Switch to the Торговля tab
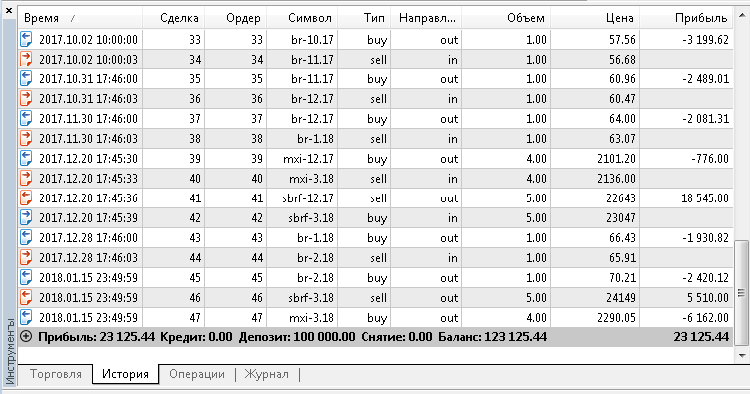This screenshot has height=394, width=750. (55, 374)
